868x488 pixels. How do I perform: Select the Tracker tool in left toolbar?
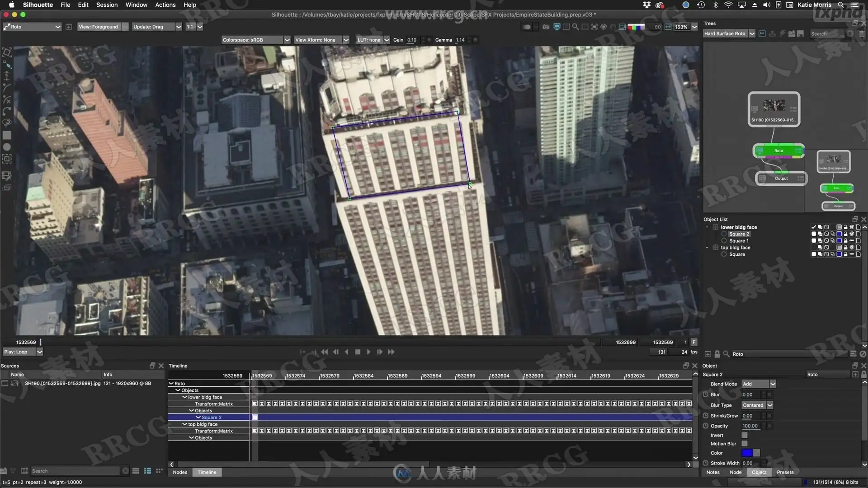[7, 159]
